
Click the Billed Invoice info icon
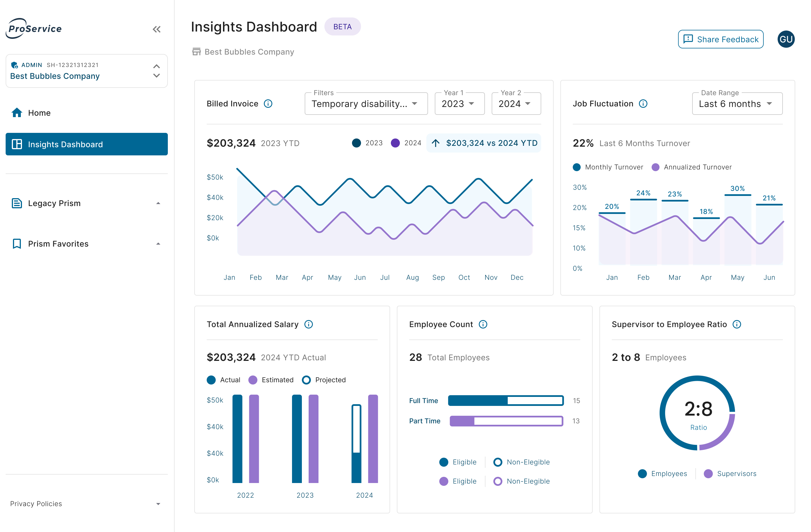(268, 104)
